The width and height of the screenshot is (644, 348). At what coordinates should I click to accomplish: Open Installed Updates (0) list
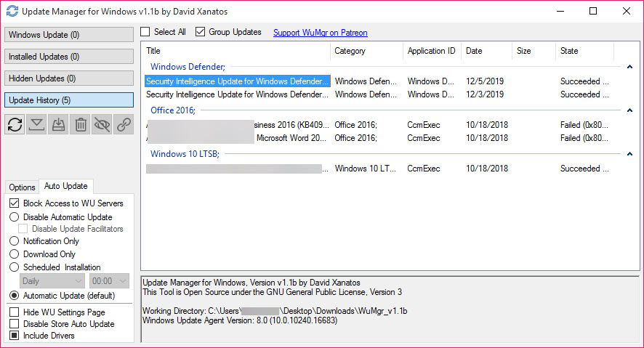69,57
